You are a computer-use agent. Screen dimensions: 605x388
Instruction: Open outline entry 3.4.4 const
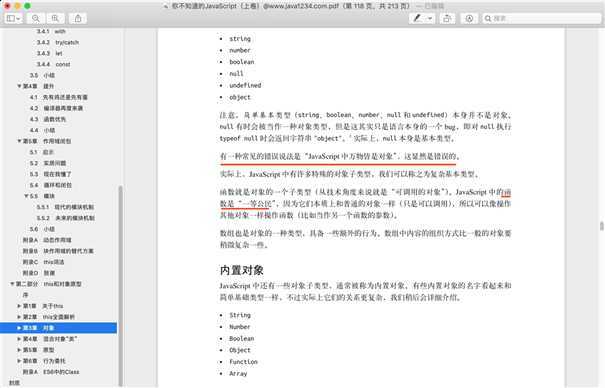53,64
